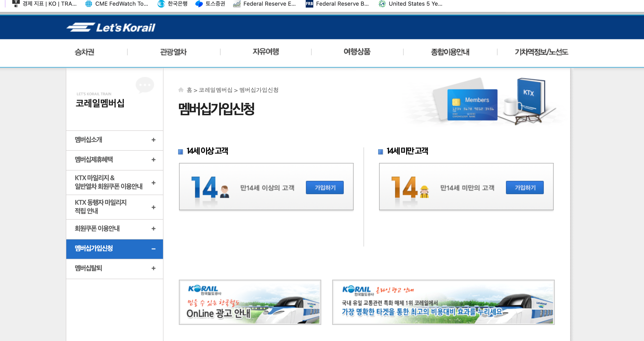The height and width of the screenshot is (341, 644).
Task: Click the CME FedWatch bookmark icon
Action: [x=88, y=4]
